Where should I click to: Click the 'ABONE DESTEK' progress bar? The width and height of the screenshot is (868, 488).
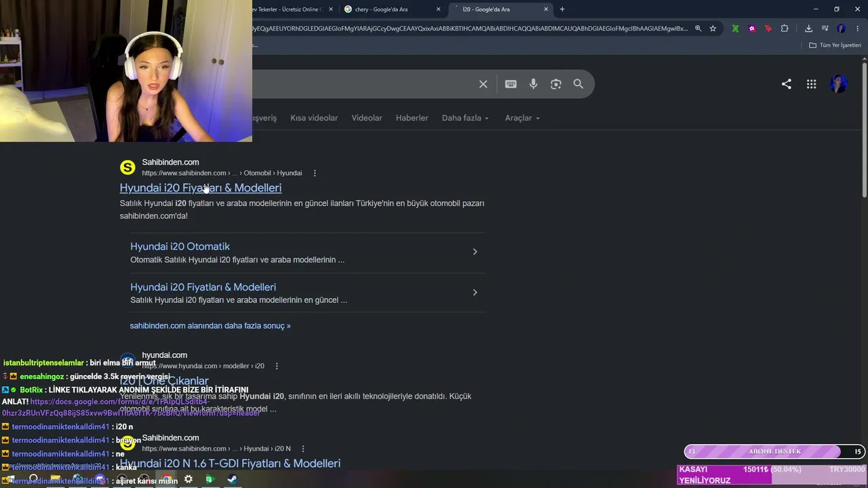pyautogui.click(x=774, y=451)
